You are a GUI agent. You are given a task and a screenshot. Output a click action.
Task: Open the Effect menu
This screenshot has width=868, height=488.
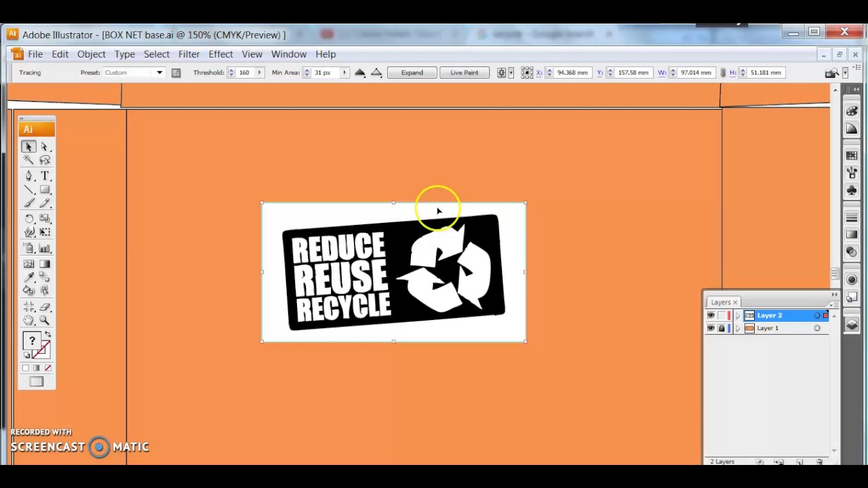pos(221,54)
